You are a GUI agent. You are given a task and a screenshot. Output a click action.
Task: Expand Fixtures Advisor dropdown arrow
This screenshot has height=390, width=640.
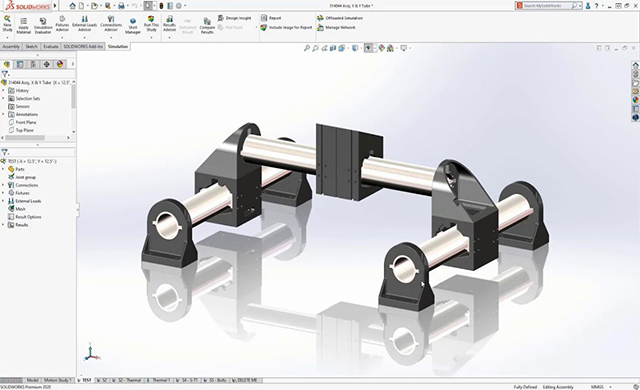point(62,38)
